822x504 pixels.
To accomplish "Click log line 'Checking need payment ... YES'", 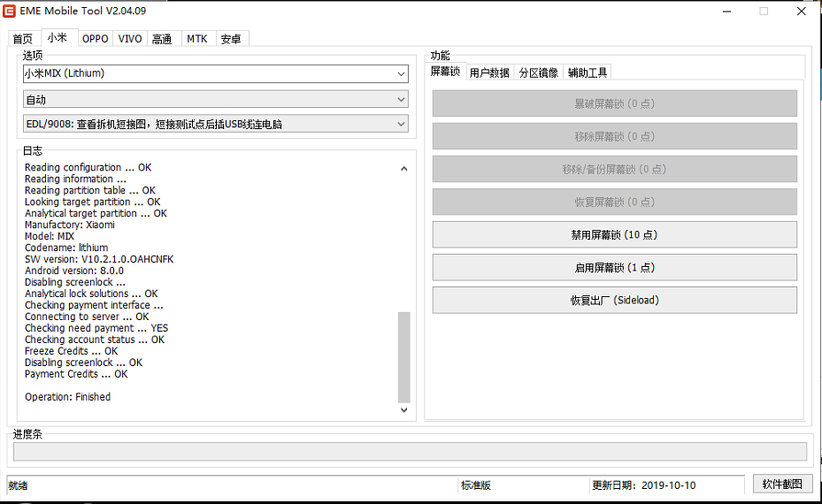I will coord(96,327).
